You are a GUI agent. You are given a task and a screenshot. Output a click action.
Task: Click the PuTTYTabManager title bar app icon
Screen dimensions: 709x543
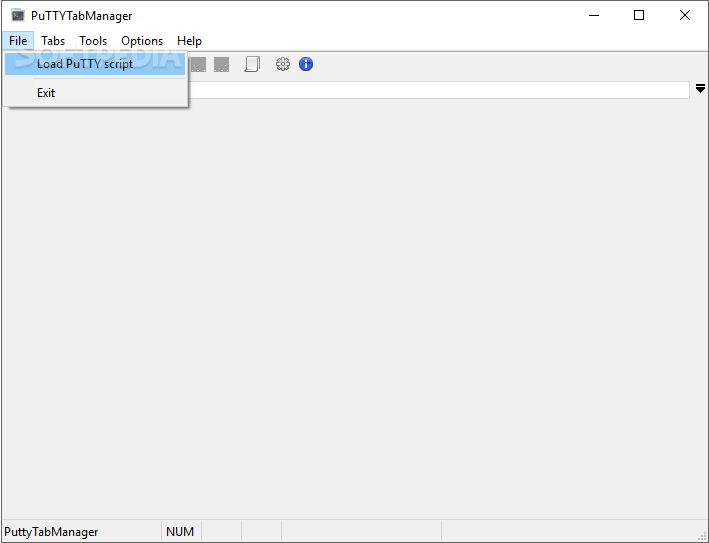pos(18,15)
